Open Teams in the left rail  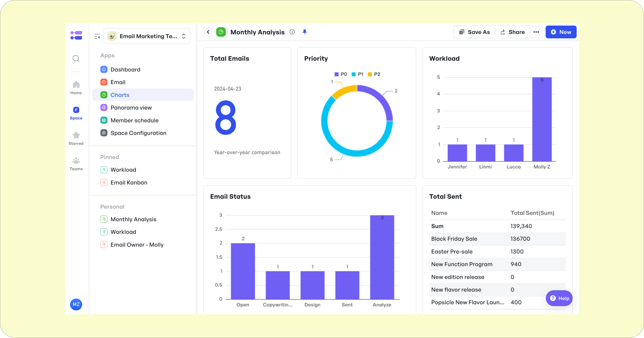tap(76, 164)
